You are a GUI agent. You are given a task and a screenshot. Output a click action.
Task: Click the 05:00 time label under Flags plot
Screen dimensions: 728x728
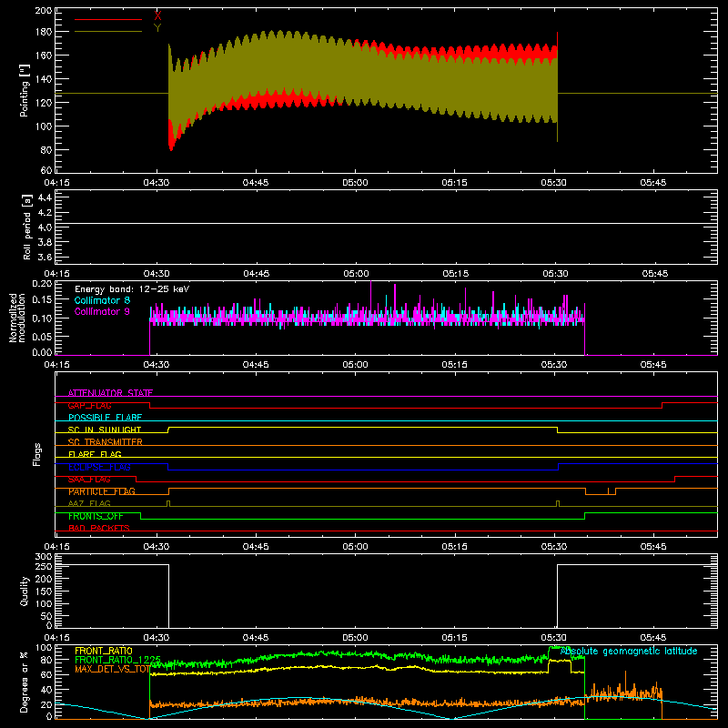tap(355, 547)
